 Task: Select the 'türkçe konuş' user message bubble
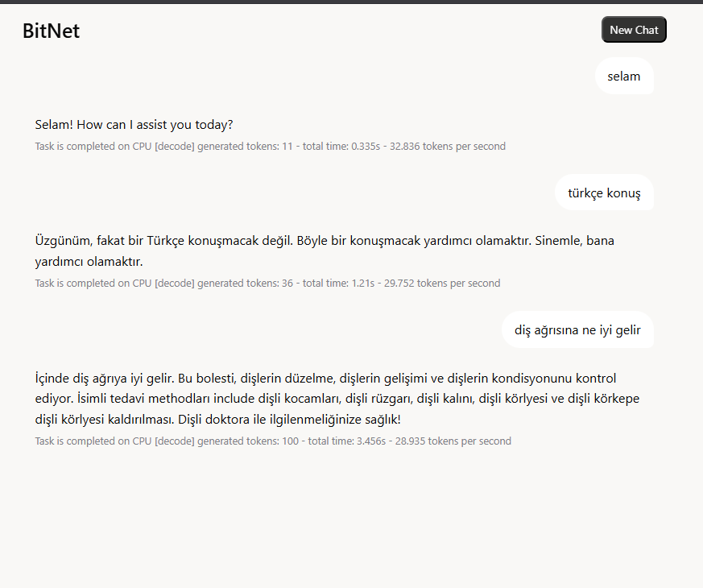[x=605, y=193]
